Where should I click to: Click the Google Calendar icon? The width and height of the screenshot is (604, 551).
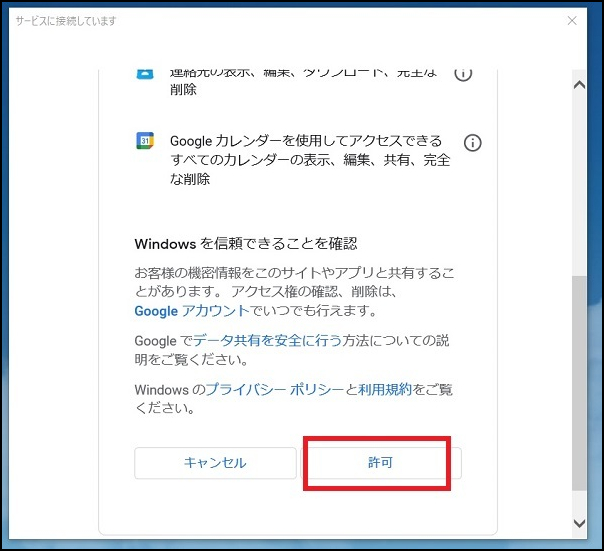[x=145, y=141]
